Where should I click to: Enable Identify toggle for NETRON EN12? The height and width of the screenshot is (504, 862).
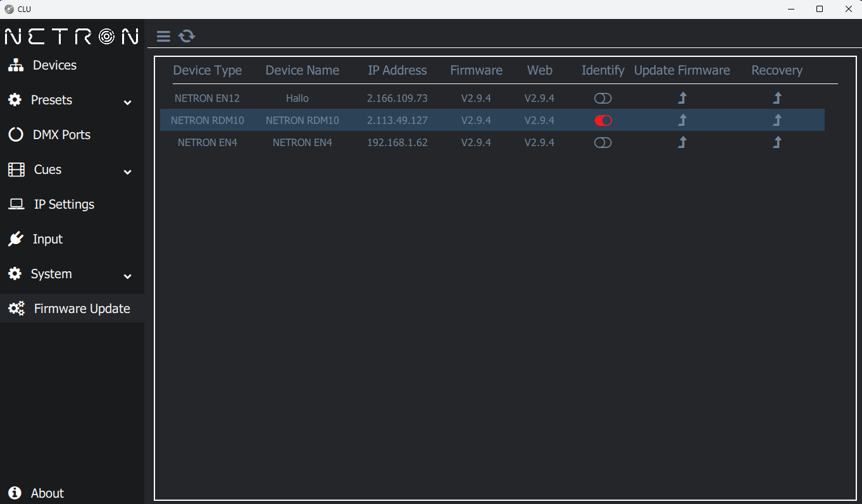(603, 99)
